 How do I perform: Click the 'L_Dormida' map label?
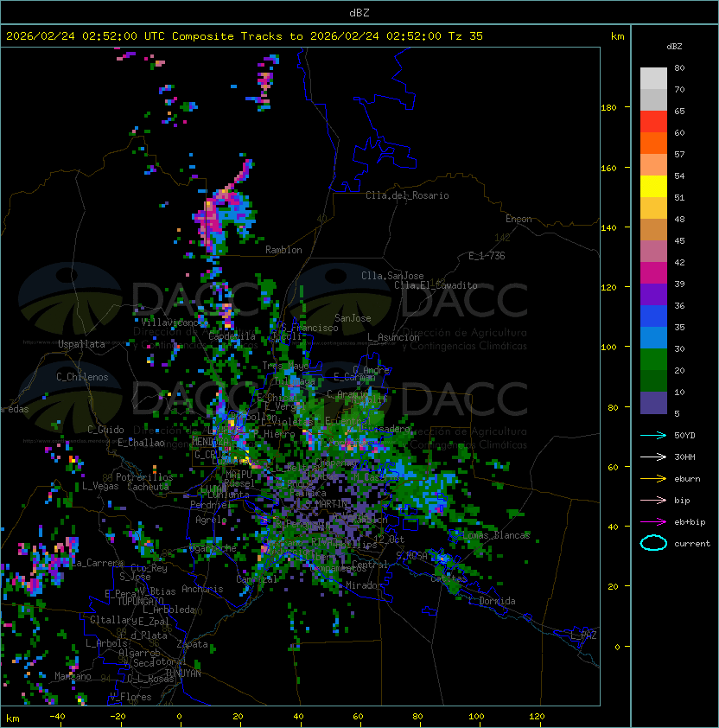(492, 601)
